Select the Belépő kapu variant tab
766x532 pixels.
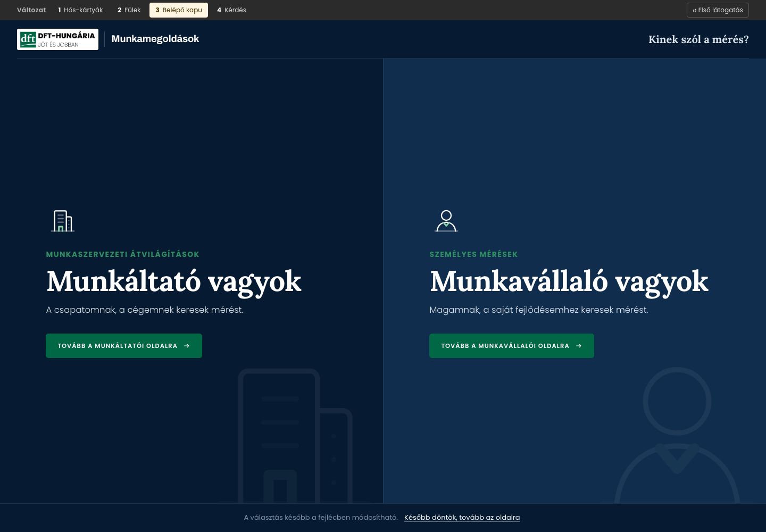tap(179, 10)
